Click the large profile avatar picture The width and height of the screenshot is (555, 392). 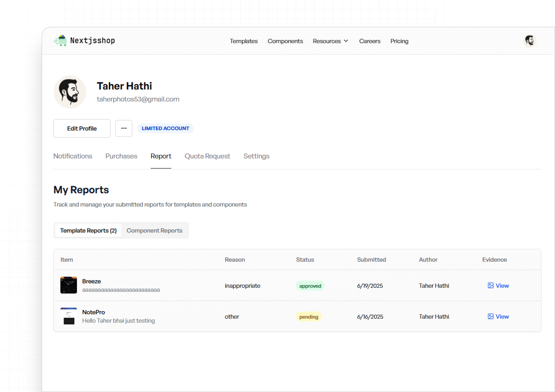point(70,92)
